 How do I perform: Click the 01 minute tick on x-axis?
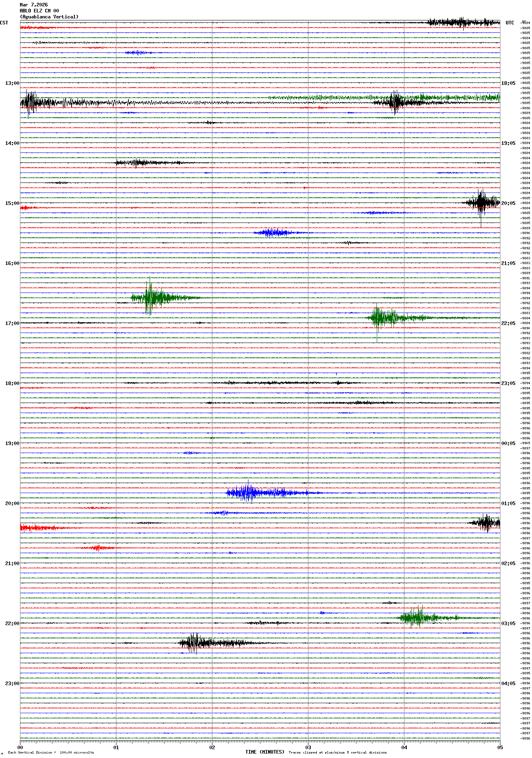(116, 747)
